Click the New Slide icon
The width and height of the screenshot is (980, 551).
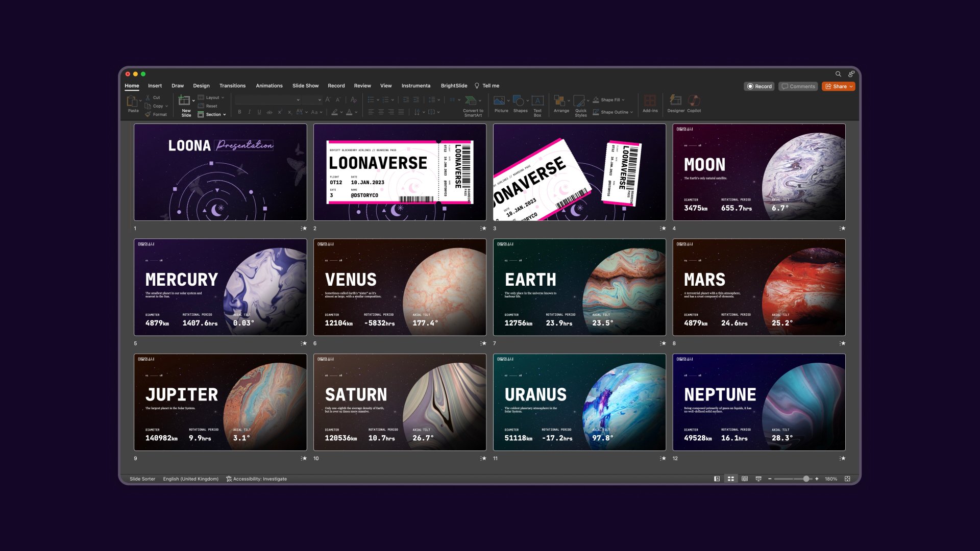click(x=184, y=101)
